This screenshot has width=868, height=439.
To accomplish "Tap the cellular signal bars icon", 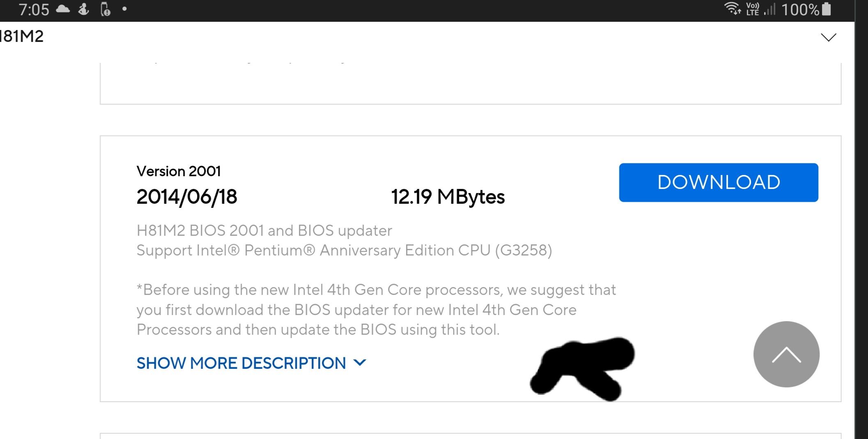I will 770,9.
